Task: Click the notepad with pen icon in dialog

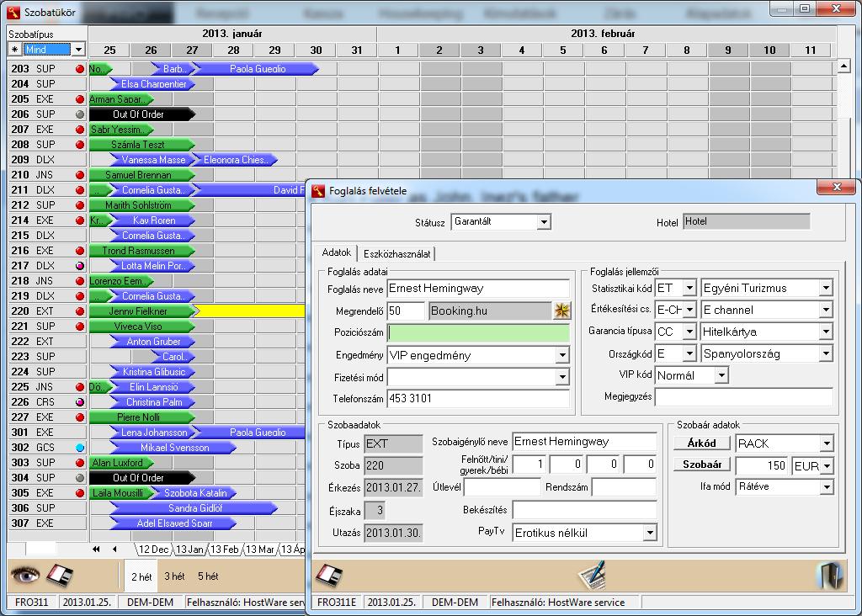Action: (x=592, y=576)
